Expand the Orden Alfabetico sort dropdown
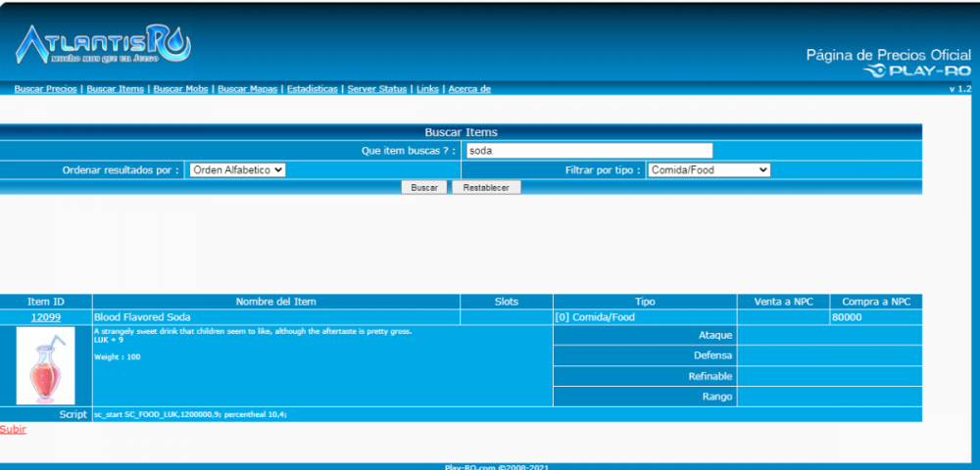The height and width of the screenshot is (470, 980). point(236,169)
